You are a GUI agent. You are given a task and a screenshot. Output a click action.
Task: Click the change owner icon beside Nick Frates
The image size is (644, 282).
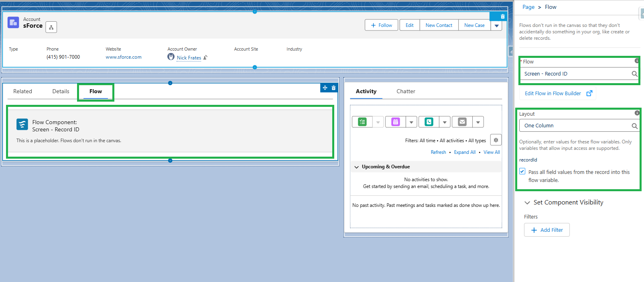[x=205, y=57]
